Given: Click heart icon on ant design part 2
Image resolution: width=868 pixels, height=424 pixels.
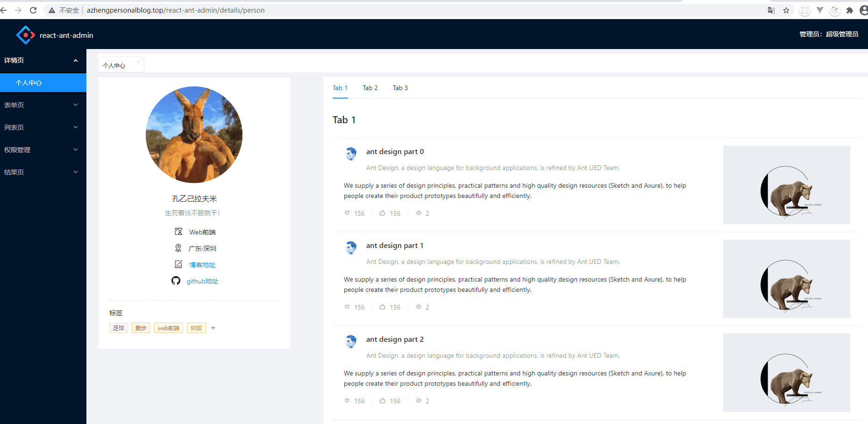Looking at the screenshot, I should pyautogui.click(x=347, y=401).
